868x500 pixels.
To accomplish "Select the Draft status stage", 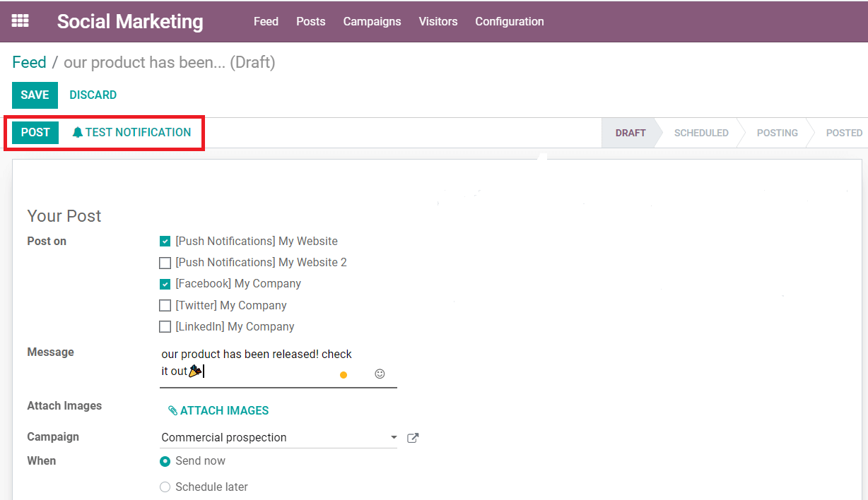I will click(x=631, y=133).
